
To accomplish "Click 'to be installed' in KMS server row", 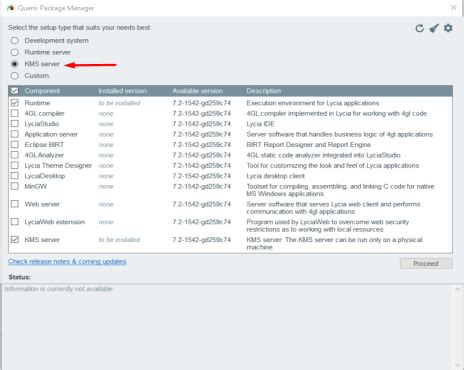I will [x=119, y=240].
